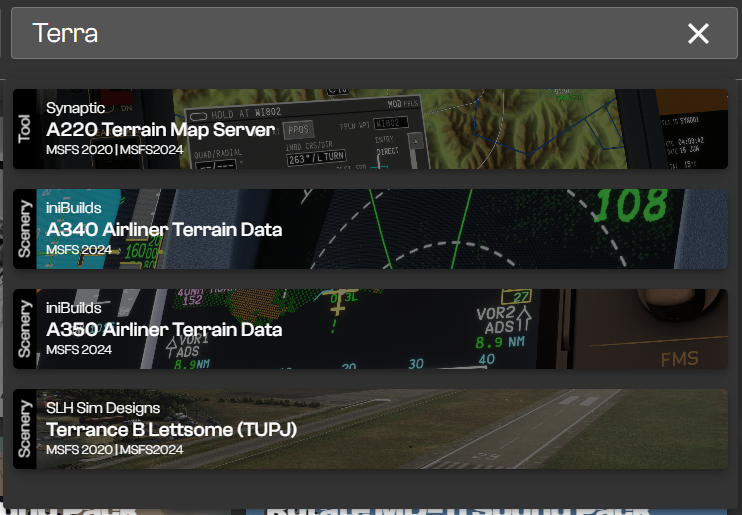Image resolution: width=742 pixels, height=515 pixels.
Task: Click MSFS 2024 under A350 Airliner Terrain Data
Action: (79, 349)
